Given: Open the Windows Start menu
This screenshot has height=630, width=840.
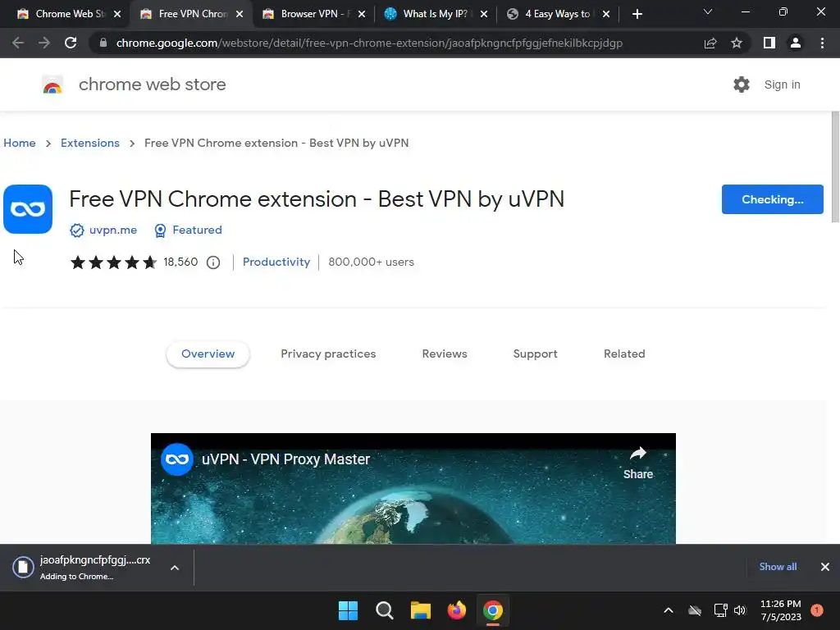Looking at the screenshot, I should [348, 610].
